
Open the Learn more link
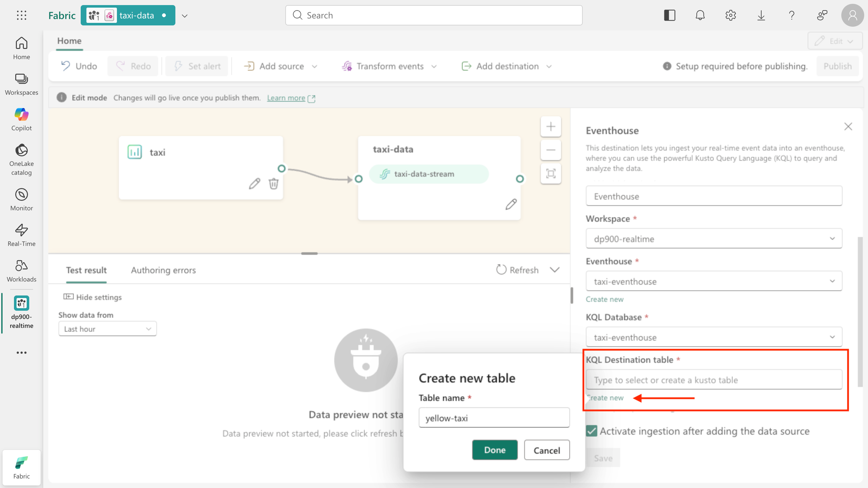tap(286, 98)
